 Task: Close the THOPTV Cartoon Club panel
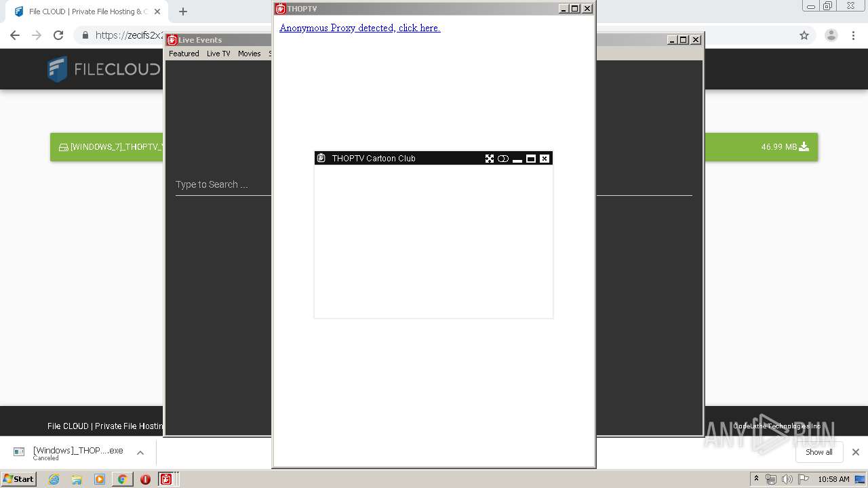tap(545, 159)
